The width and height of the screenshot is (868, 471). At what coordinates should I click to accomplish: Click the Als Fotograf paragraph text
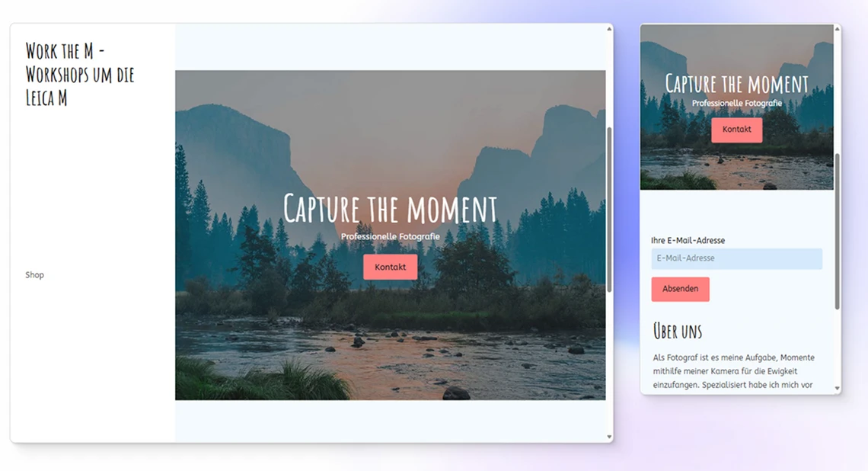pos(734,371)
